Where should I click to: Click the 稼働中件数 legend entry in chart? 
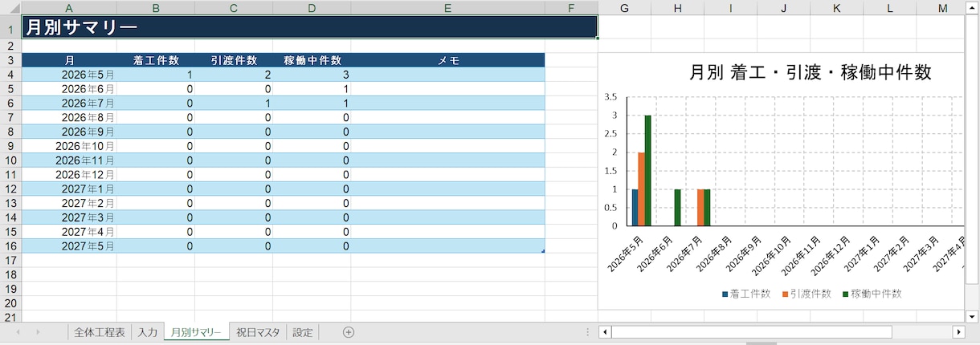(872, 294)
